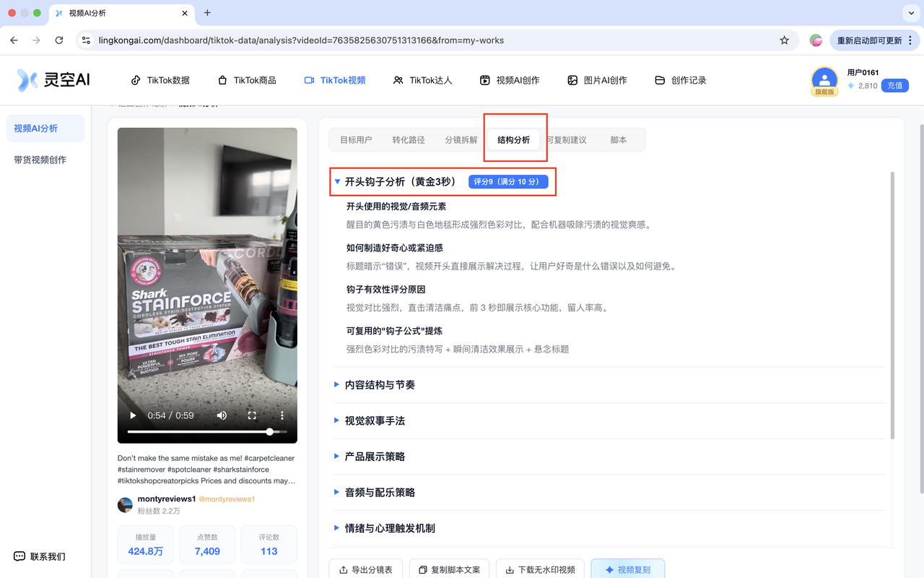Reload the current page
Image resolution: width=924 pixels, height=578 pixels.
coord(59,40)
